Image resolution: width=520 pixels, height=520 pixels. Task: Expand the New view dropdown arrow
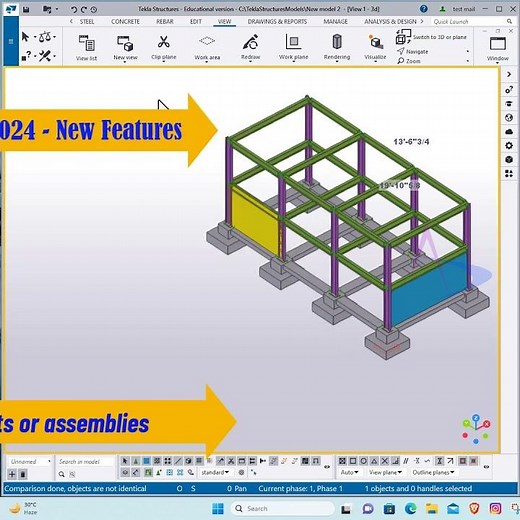[125, 62]
